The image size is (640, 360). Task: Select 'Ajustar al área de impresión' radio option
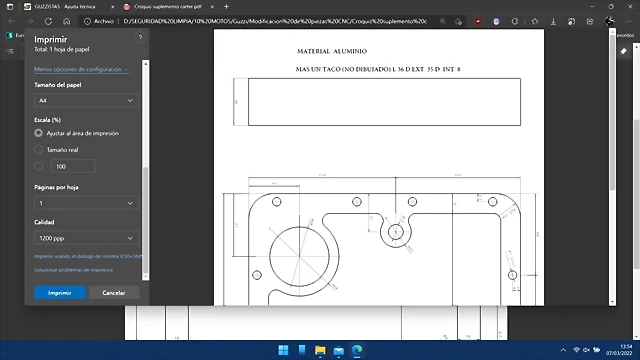[38, 133]
